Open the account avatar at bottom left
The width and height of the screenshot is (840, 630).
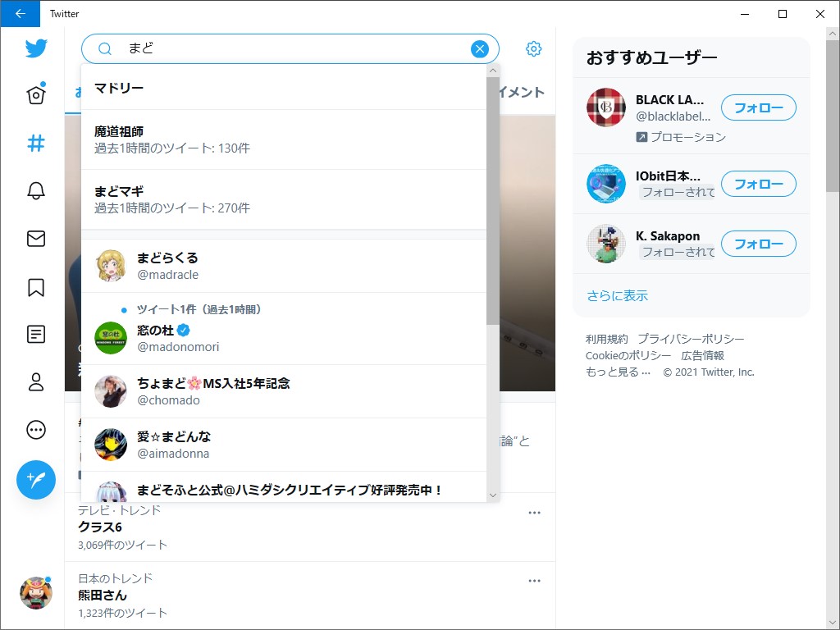[35, 593]
